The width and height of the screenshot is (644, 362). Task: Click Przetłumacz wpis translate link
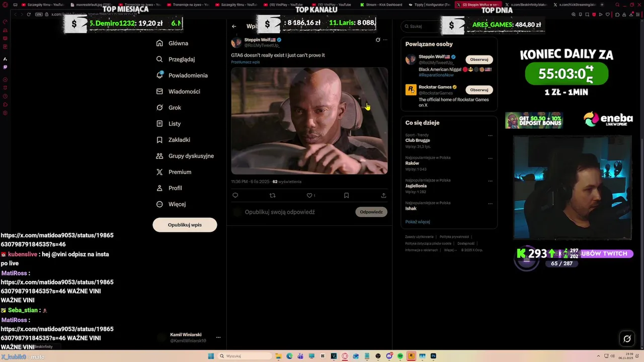[x=246, y=62]
